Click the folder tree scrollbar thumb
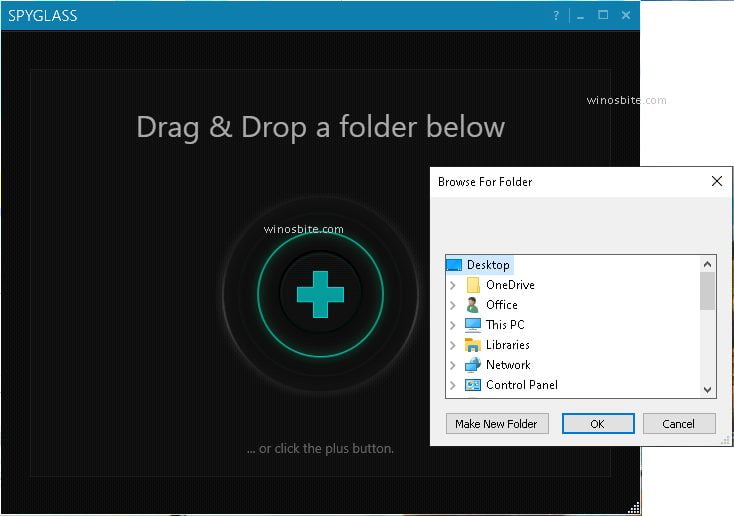This screenshot has width=734, height=516. click(707, 291)
